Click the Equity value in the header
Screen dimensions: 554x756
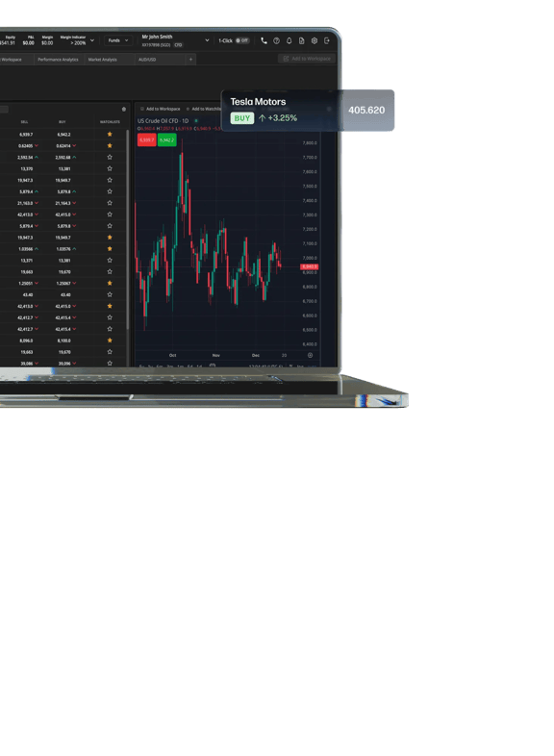pos(8,43)
